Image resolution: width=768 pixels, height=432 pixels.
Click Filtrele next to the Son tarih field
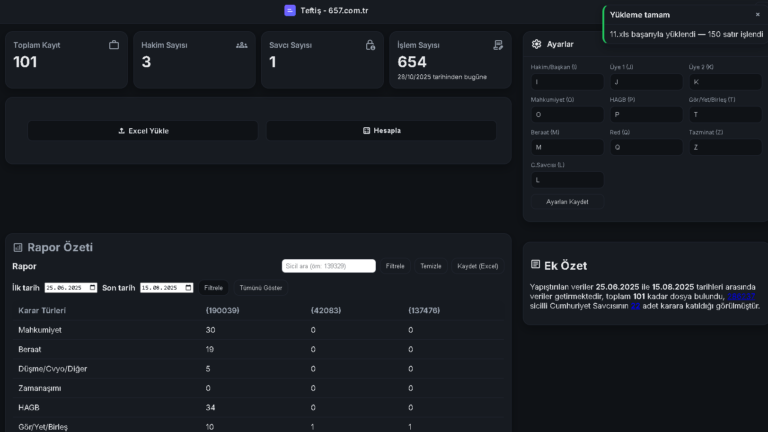[x=213, y=288]
